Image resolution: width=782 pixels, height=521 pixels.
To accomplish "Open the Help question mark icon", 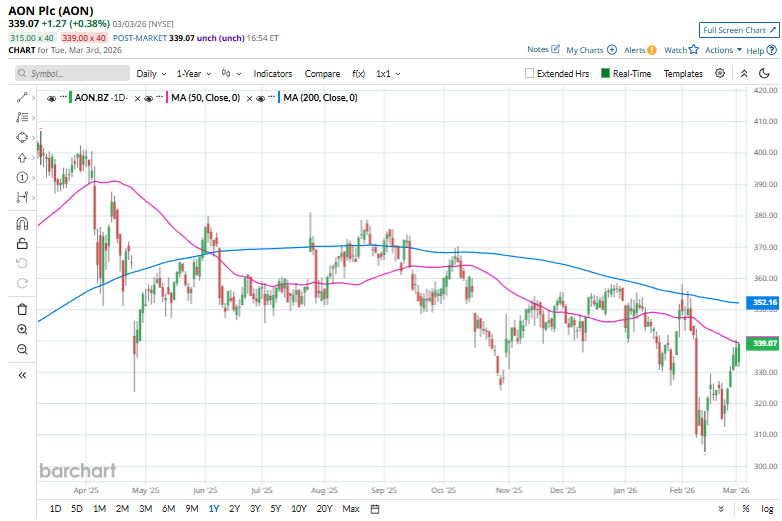I will tap(772, 50).
